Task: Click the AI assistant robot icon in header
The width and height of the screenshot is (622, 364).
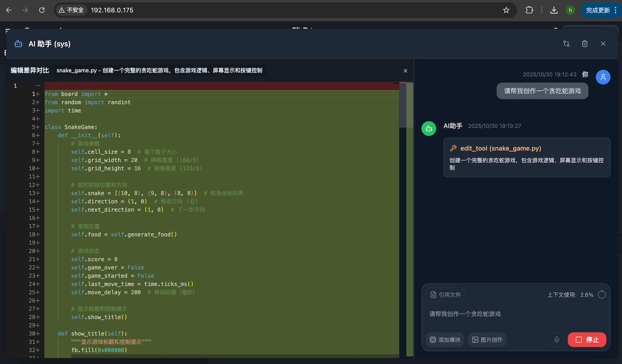Action: click(18, 44)
